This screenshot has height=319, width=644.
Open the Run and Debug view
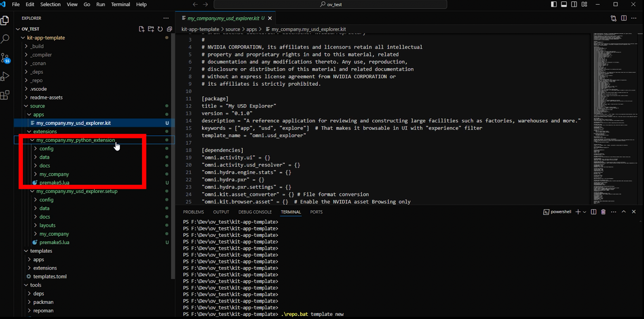pos(5,76)
